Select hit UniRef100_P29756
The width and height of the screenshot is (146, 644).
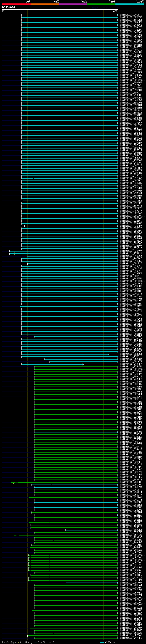(x=131, y=35)
